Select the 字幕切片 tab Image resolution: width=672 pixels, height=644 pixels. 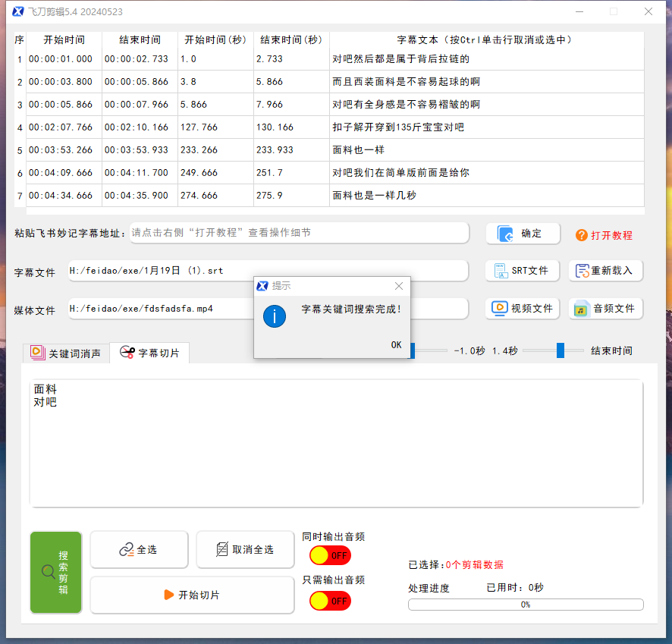[x=149, y=353]
